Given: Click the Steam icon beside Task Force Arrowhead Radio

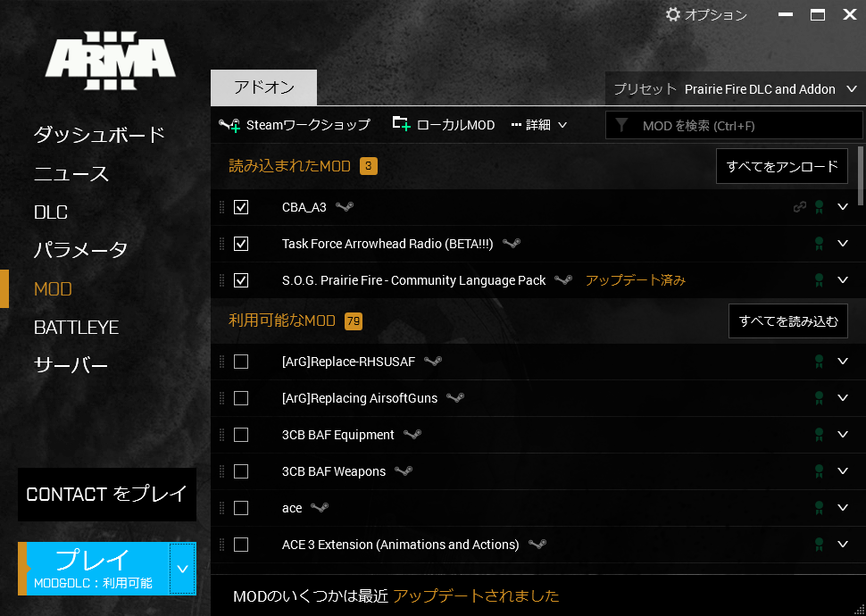Looking at the screenshot, I should [x=512, y=244].
